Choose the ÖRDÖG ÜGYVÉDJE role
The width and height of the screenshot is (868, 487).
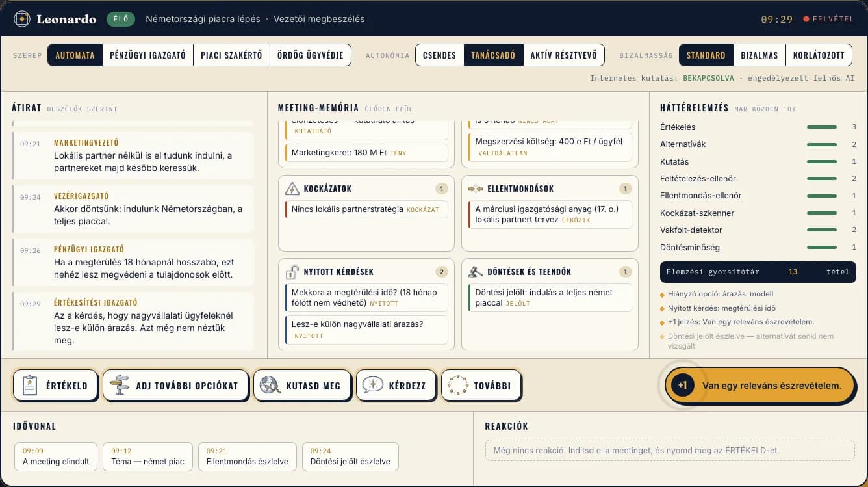click(311, 55)
